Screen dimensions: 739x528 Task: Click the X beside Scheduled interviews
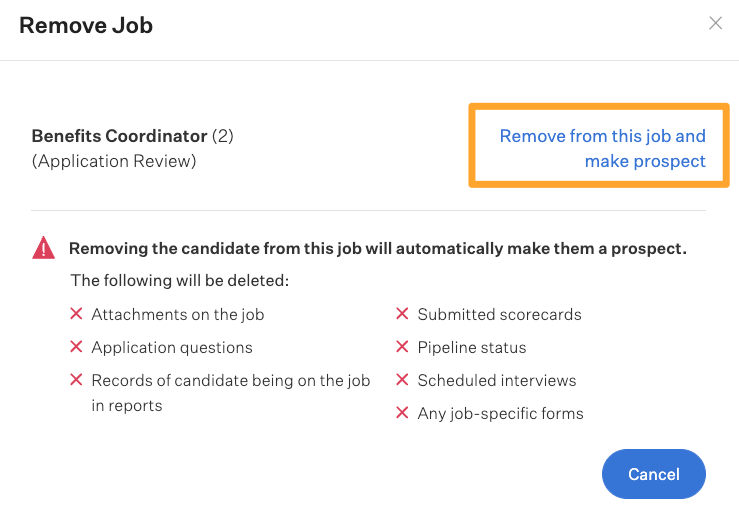click(402, 380)
